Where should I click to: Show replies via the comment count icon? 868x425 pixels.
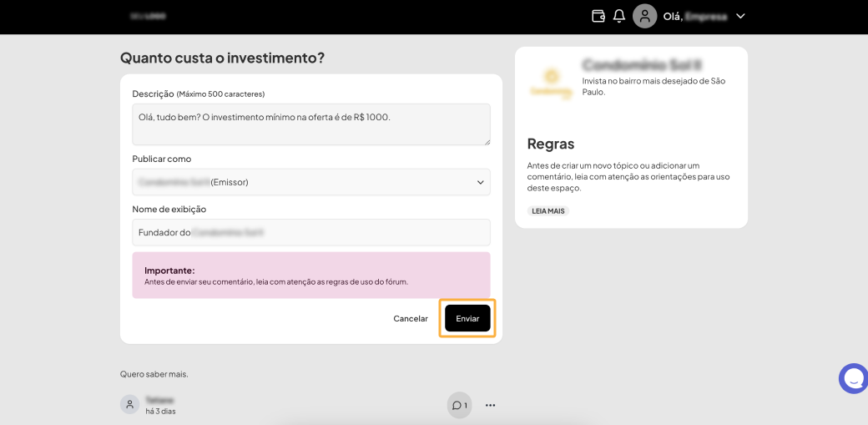click(x=459, y=405)
